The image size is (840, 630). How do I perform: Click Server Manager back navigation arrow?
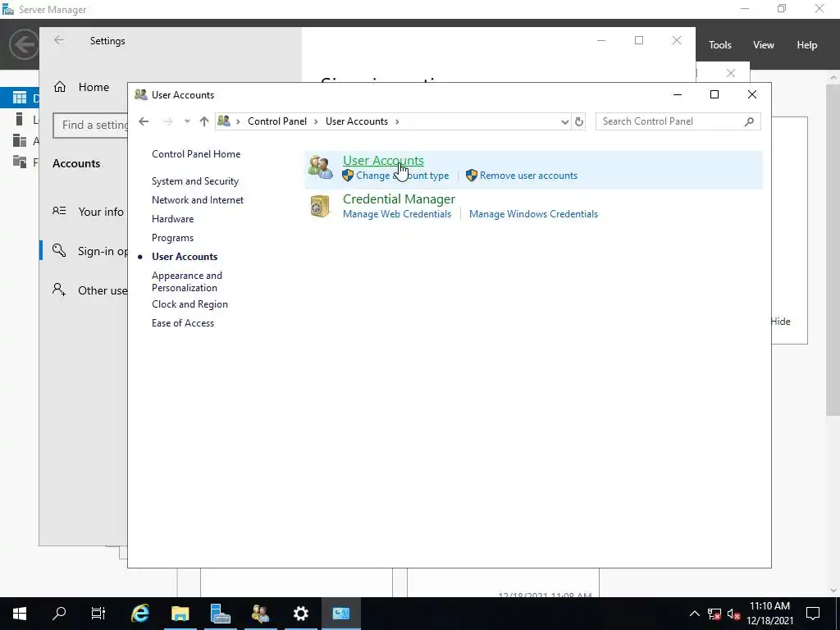click(24, 45)
